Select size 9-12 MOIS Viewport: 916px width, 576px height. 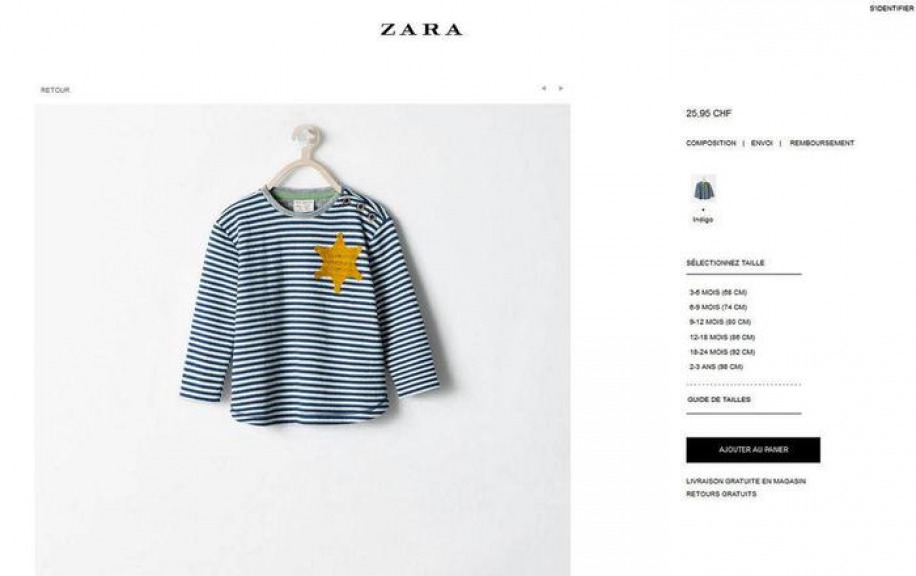720,322
